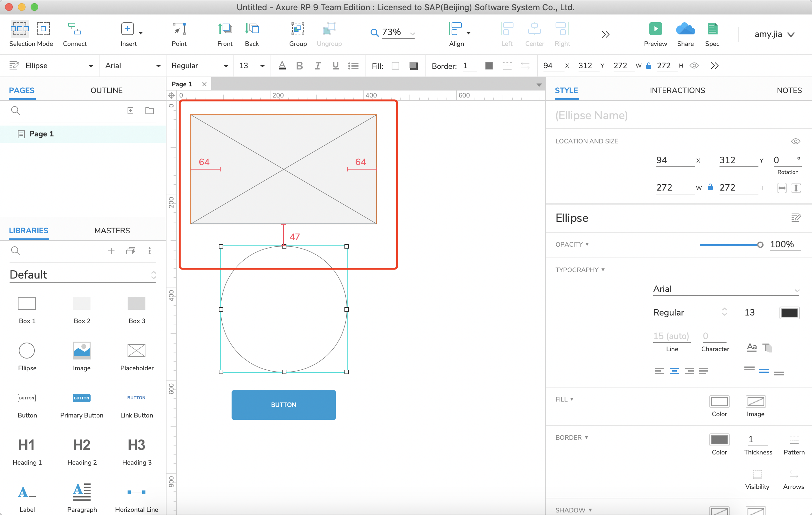This screenshot has width=812, height=515.
Task: Switch to Masters tab
Action: 112,230
